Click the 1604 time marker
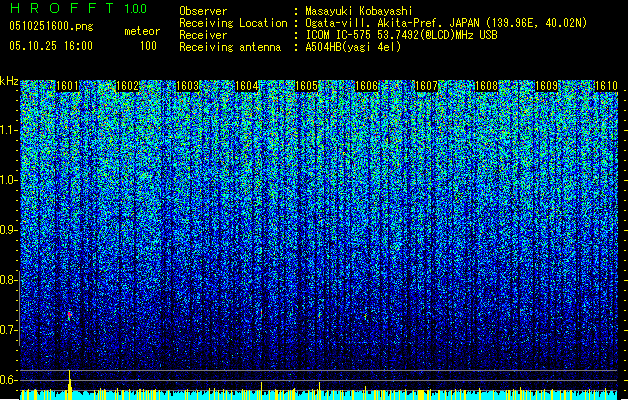629x400 pixels. pos(247,86)
